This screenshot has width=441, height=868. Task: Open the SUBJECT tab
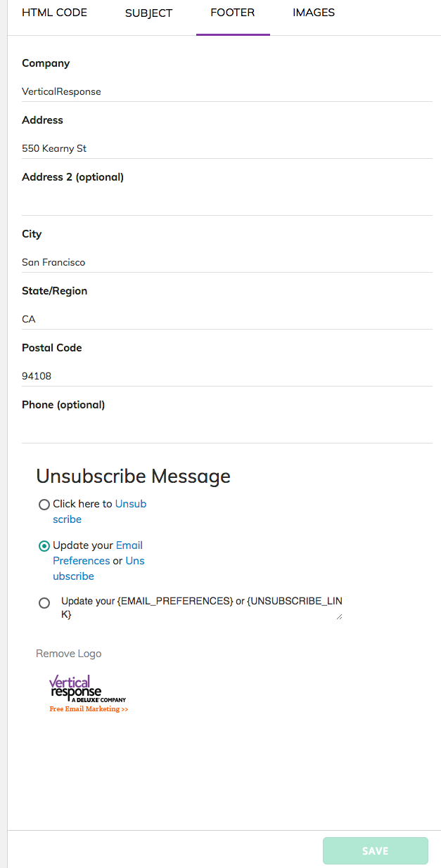[x=148, y=13]
